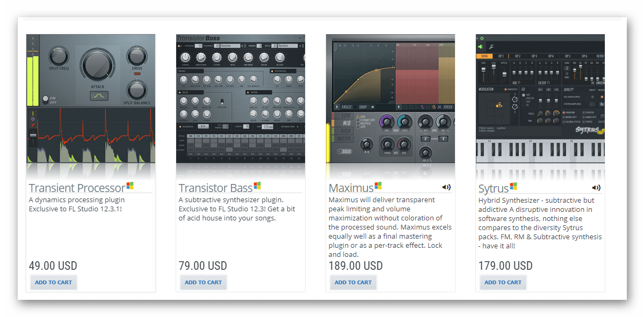Play the Sytrus audio demo speaker icon

(596, 187)
